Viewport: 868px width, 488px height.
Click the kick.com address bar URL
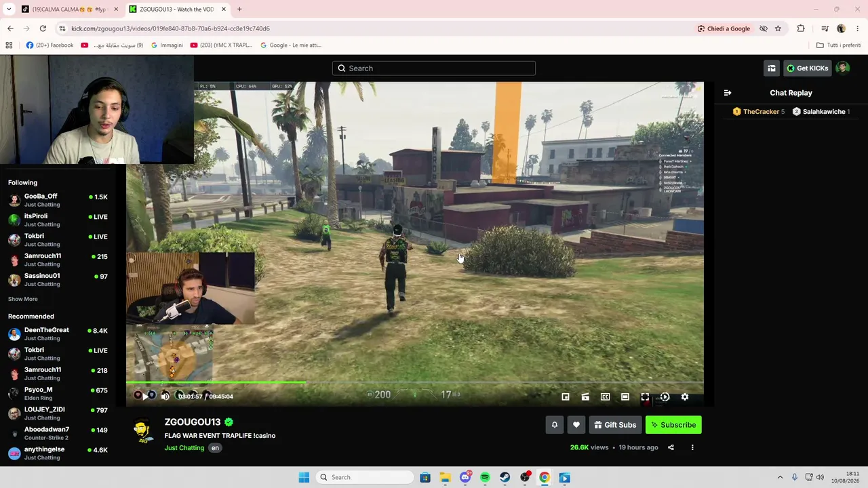click(x=170, y=28)
